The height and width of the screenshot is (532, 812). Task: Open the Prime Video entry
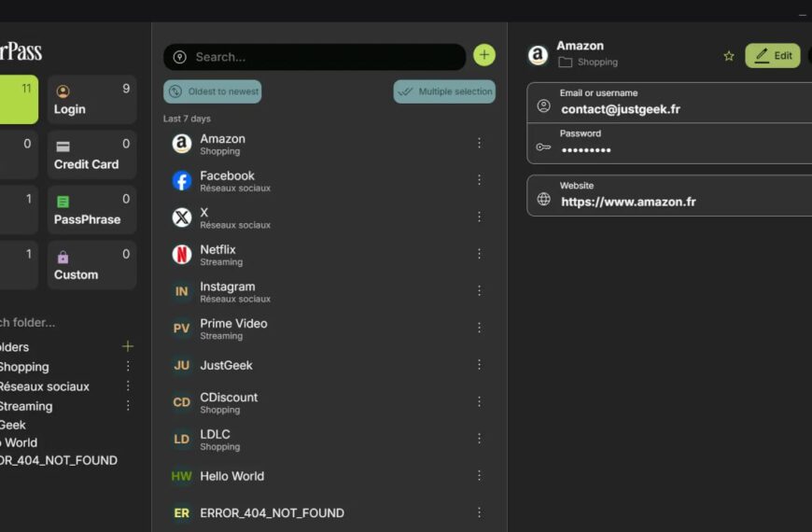click(329, 329)
